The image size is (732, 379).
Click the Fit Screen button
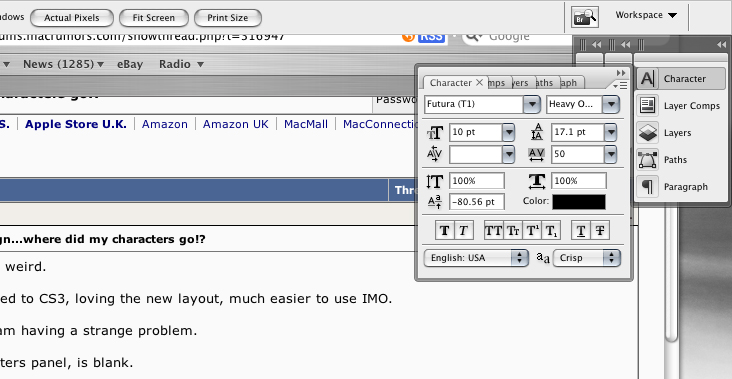pyautogui.click(x=154, y=18)
